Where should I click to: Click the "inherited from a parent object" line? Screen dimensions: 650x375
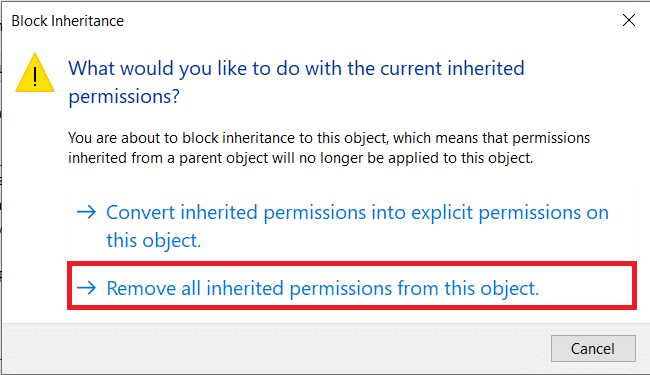301,158
